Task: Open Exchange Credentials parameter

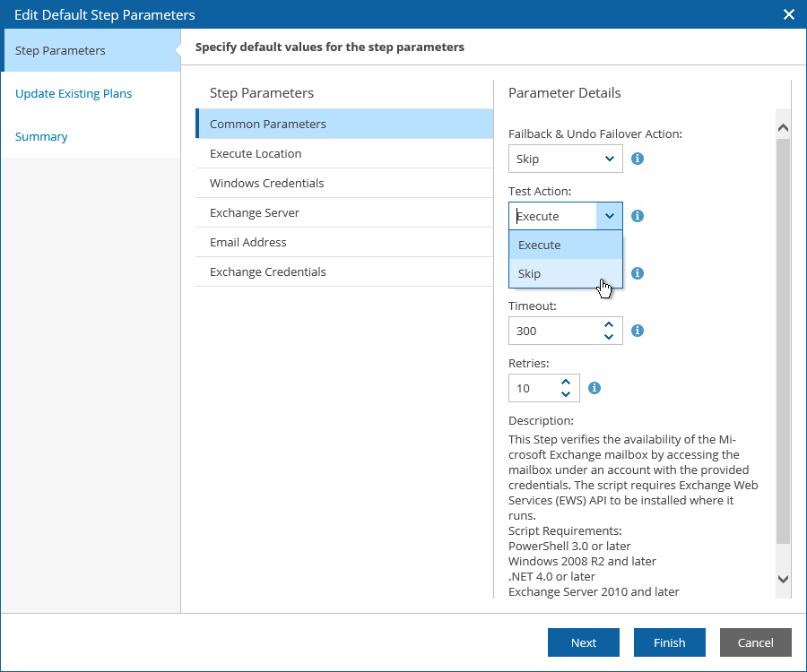Action: [268, 271]
